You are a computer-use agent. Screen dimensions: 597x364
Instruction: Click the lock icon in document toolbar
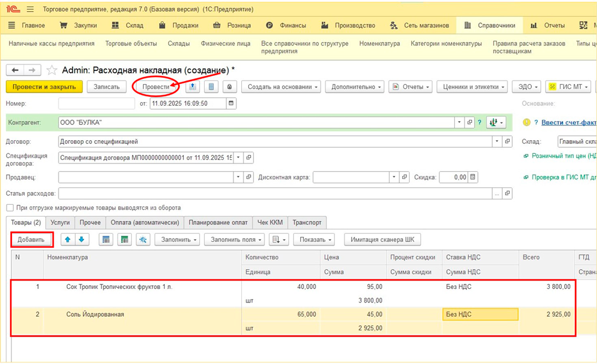[229, 87]
